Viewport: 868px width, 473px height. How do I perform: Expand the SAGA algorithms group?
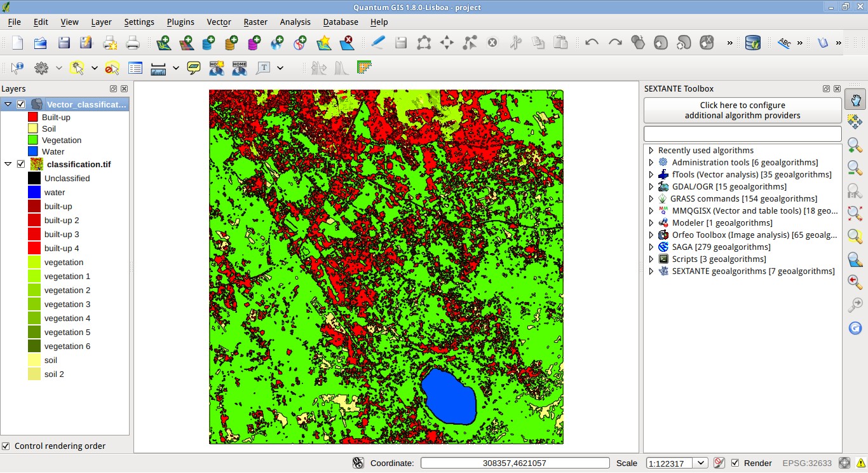pos(651,247)
